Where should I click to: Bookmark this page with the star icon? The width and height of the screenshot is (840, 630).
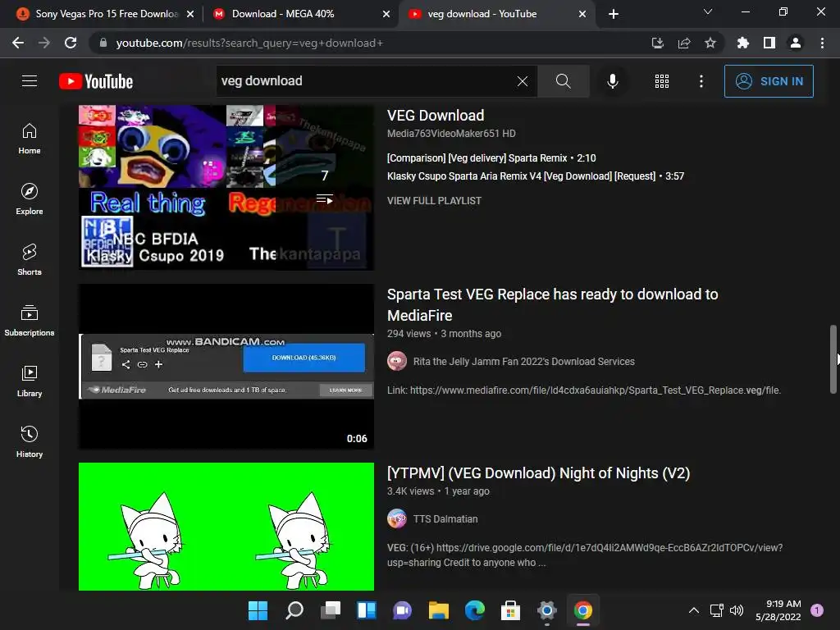[x=710, y=43]
